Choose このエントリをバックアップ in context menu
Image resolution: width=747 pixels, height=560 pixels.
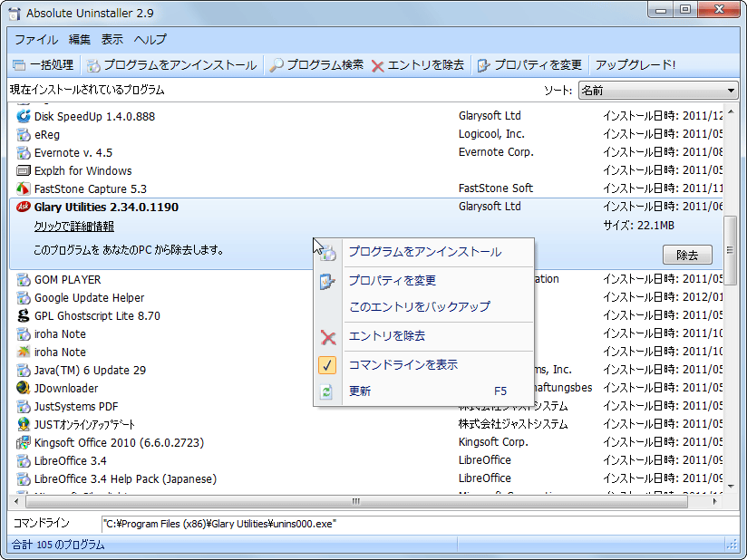tap(419, 306)
